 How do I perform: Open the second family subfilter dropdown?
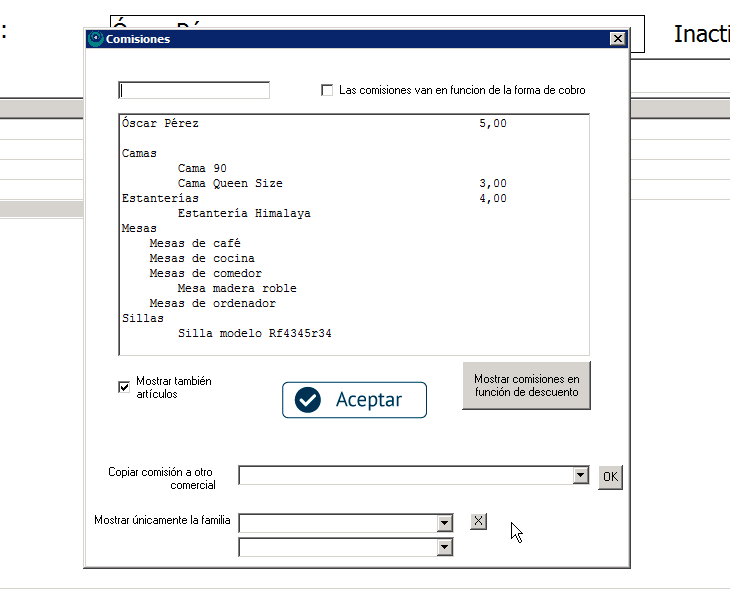coord(445,547)
